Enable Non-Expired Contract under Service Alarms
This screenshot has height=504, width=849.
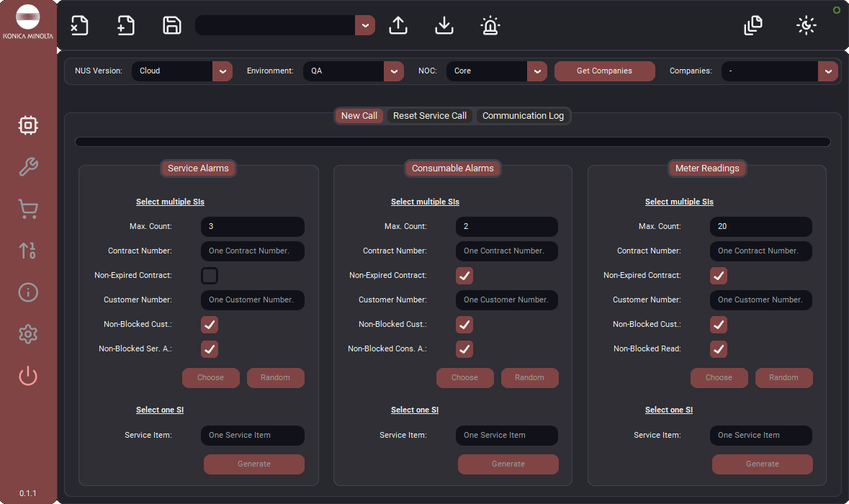pos(210,276)
